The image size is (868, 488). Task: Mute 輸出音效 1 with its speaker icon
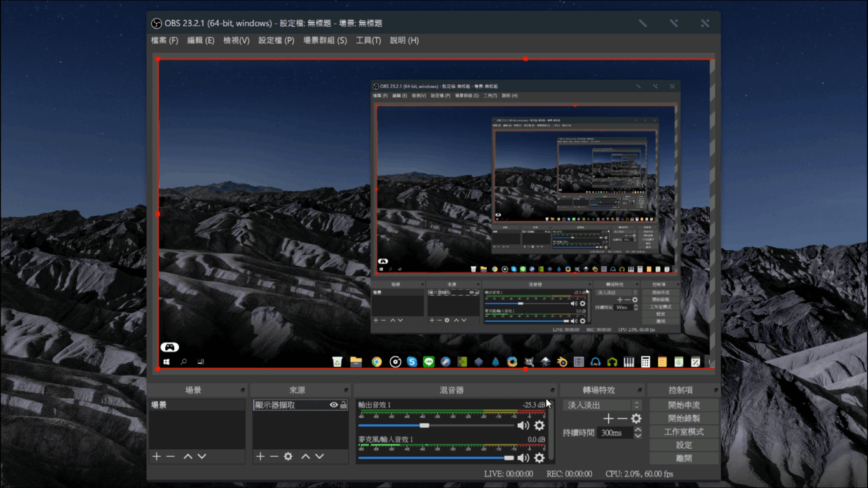click(523, 426)
